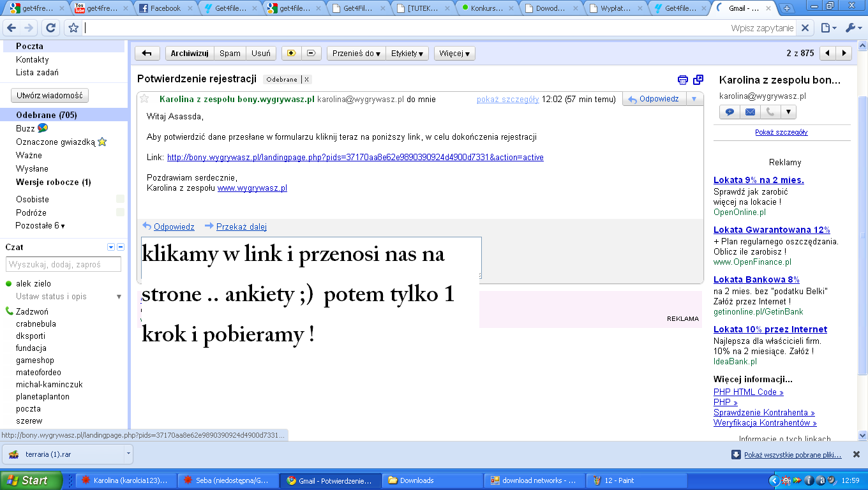This screenshot has width=868, height=490.
Task: Open the bony.wygrywasz.pl landingpage confirmation link
Action: 355,158
